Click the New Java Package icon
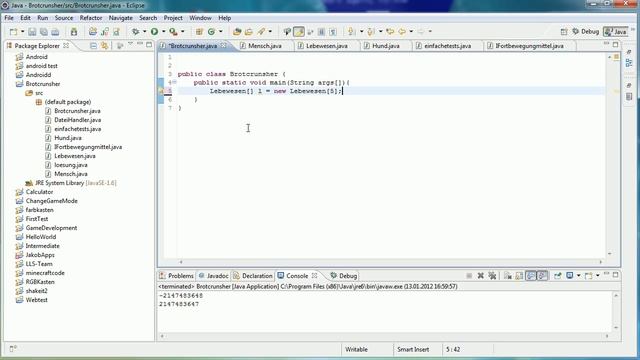 click(x=199, y=31)
